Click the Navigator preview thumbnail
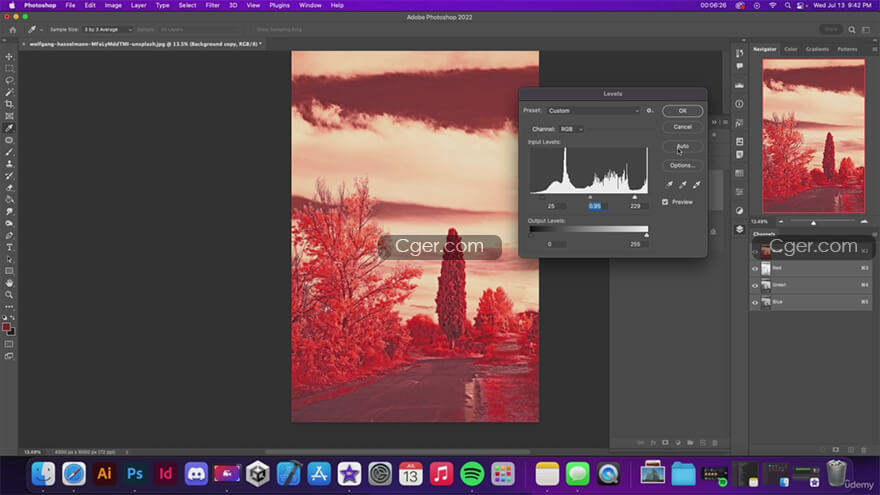The height and width of the screenshot is (495, 880). (x=813, y=136)
